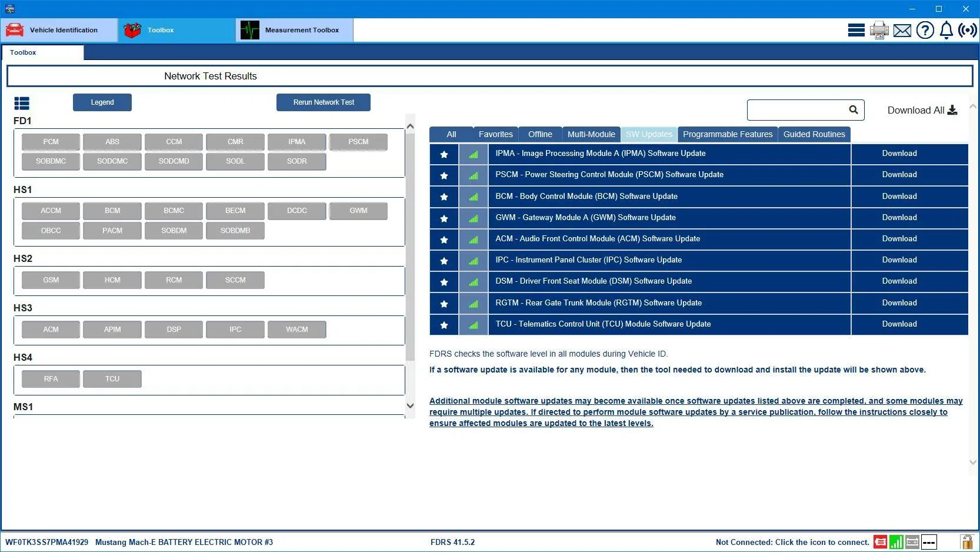The image size is (980, 552).
Task: Toggle favorite star for TCU Module Software Update
Action: (444, 325)
